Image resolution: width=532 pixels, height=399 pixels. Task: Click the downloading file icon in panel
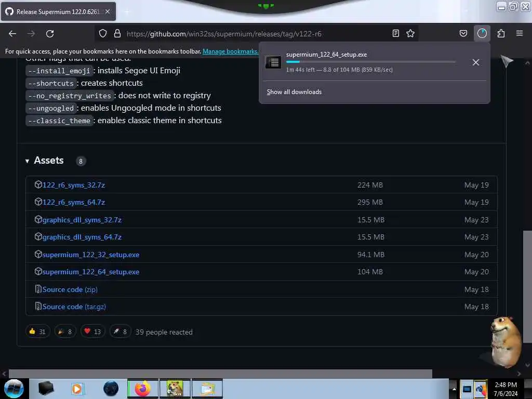[273, 62]
